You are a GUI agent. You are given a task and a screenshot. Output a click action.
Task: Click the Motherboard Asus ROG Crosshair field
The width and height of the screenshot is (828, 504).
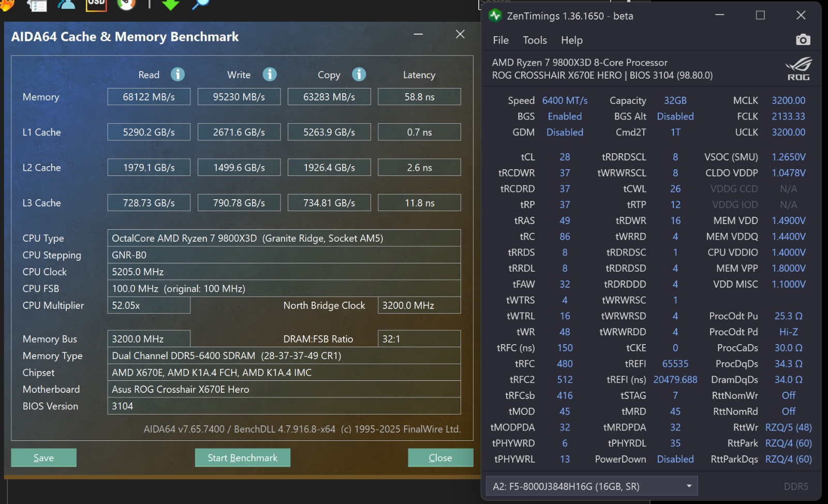point(284,389)
